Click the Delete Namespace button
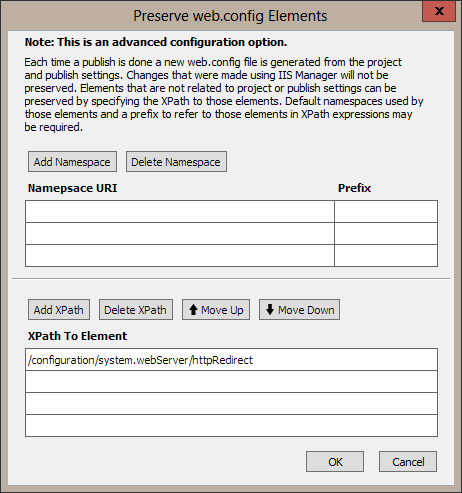The image size is (462, 493). click(176, 162)
